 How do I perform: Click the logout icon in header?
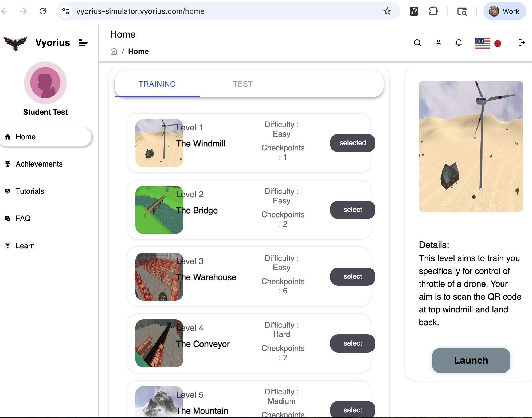(x=521, y=43)
